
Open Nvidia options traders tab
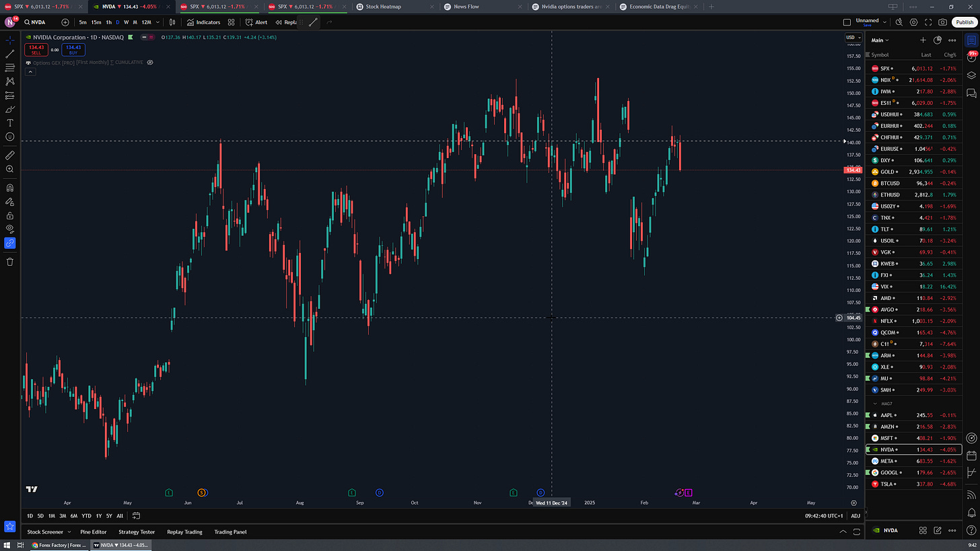coord(569,6)
